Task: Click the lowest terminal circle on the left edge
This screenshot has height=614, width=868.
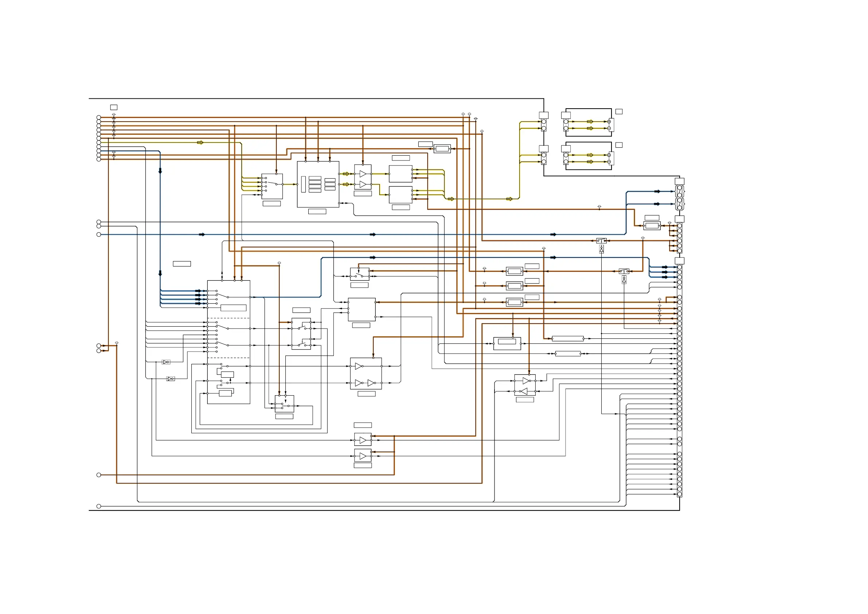Action: (99, 506)
